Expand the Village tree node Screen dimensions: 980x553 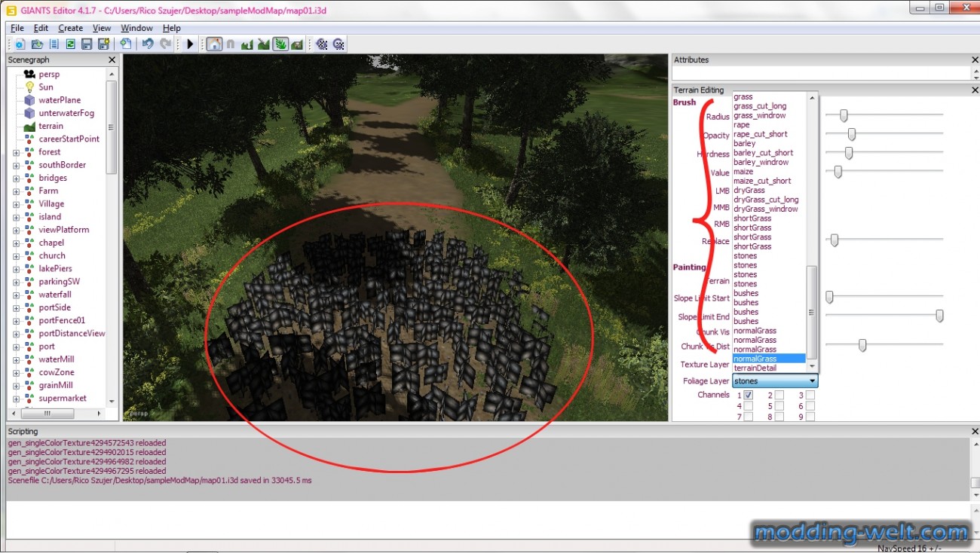(17, 203)
